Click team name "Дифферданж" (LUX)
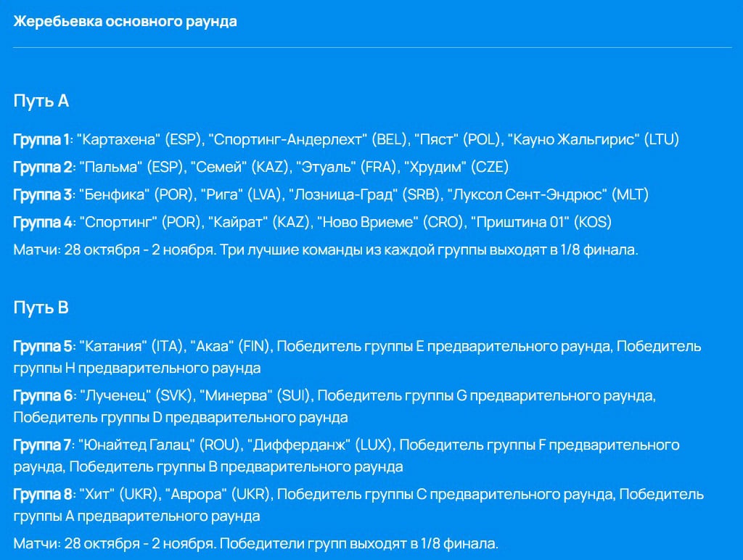The width and height of the screenshot is (743, 560). pos(299,445)
